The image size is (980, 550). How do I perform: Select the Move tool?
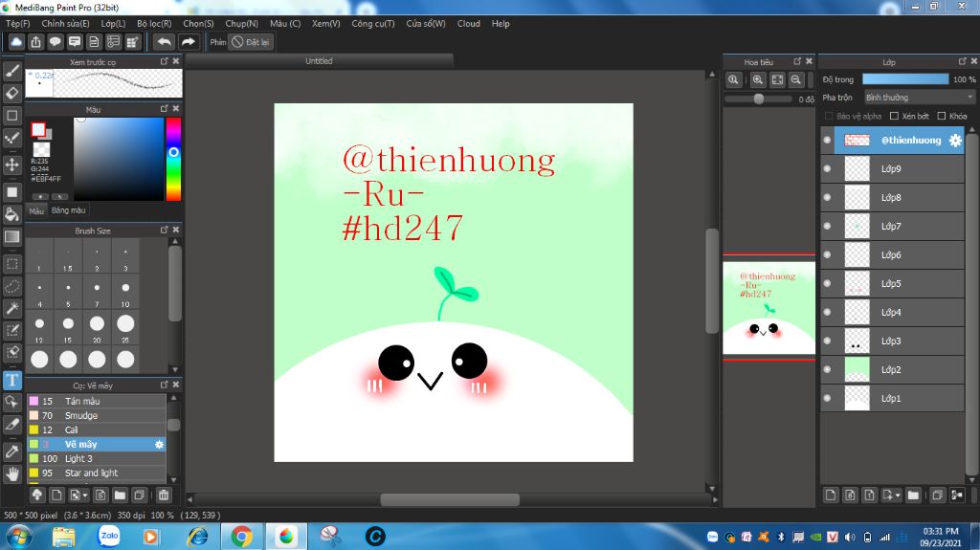(11, 165)
